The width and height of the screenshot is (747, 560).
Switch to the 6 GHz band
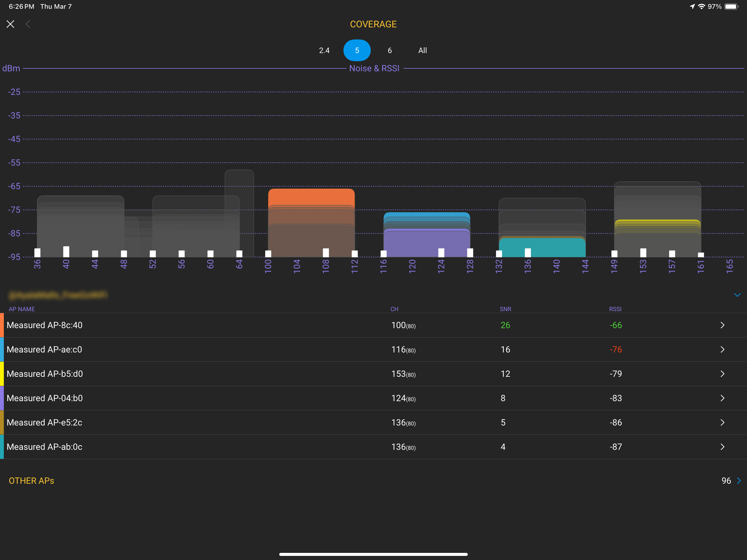coord(390,50)
